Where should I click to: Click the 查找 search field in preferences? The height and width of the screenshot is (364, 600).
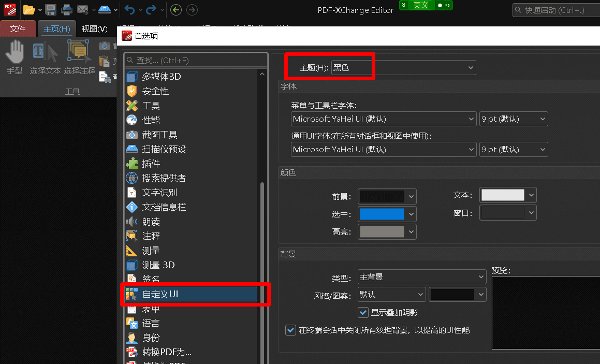pos(197,61)
